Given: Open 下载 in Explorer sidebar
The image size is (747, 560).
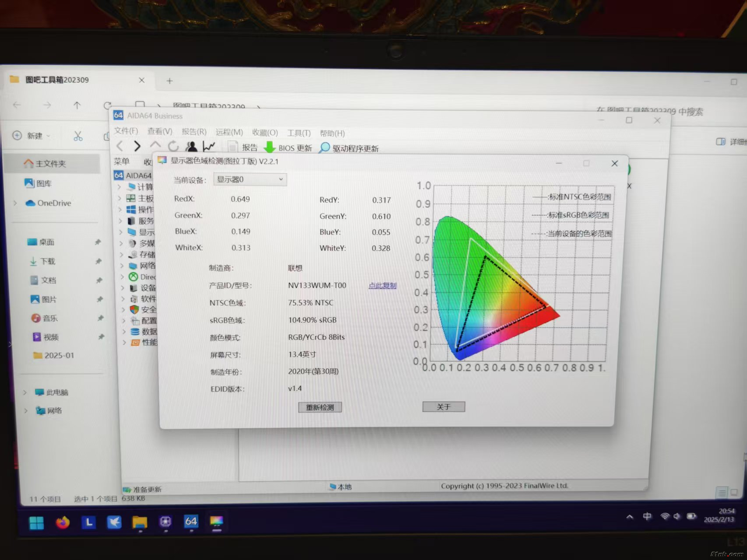Looking at the screenshot, I should coord(42,261).
